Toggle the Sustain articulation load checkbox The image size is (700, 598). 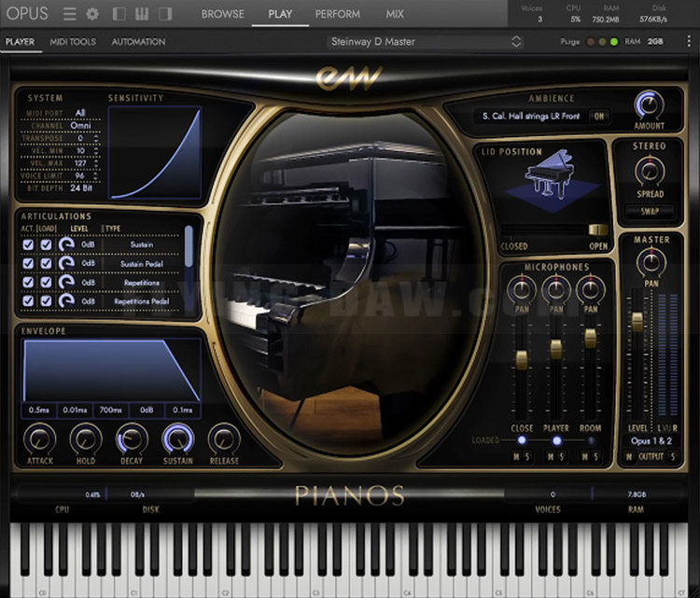click(x=46, y=244)
